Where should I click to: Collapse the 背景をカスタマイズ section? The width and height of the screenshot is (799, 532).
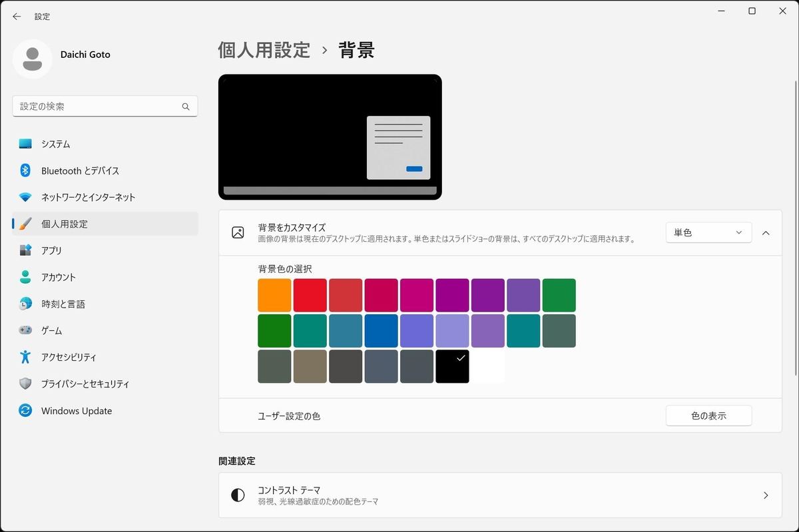coord(766,232)
